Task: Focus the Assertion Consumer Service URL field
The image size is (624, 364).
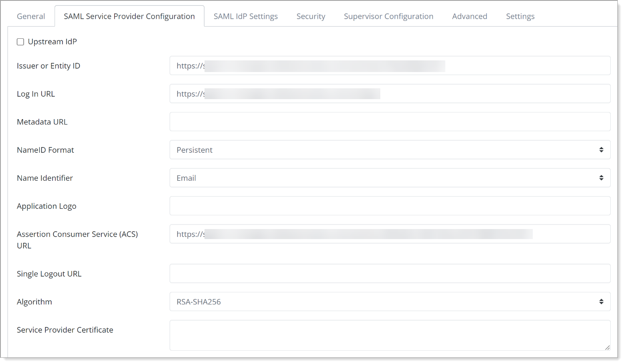Action: pyautogui.click(x=390, y=234)
